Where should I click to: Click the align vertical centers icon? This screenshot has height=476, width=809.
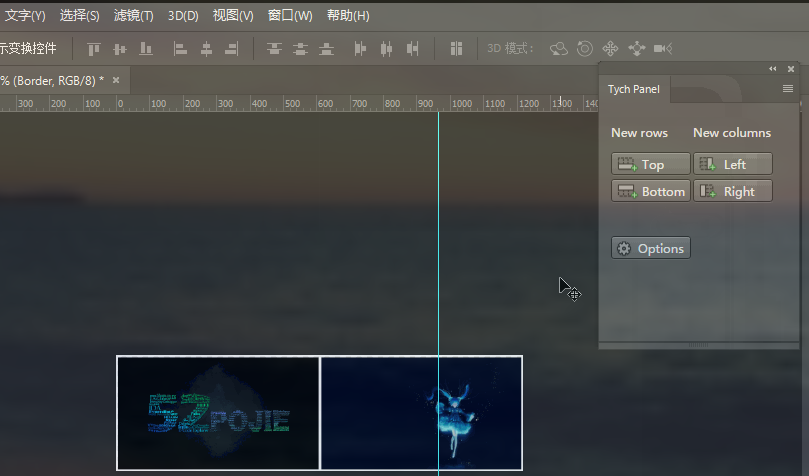click(120, 48)
